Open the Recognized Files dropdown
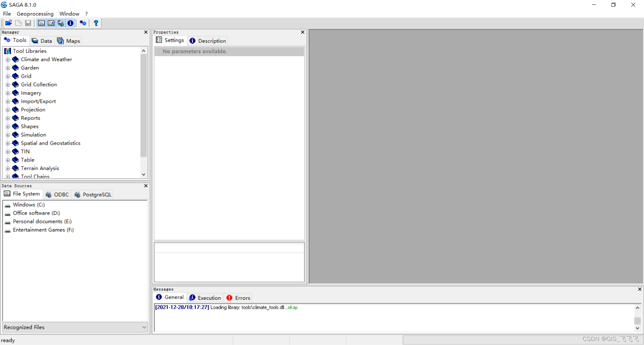Screen dimensions: 644x345 pos(75,327)
